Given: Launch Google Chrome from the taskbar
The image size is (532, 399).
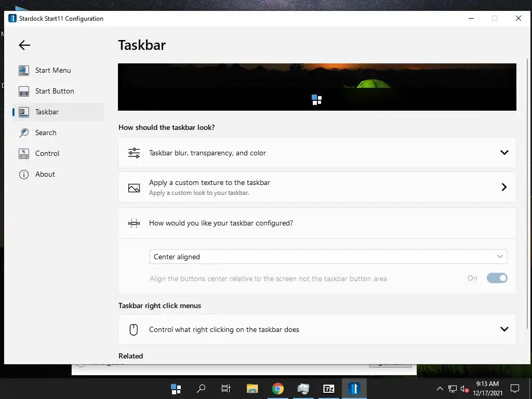Looking at the screenshot, I should point(277,389).
